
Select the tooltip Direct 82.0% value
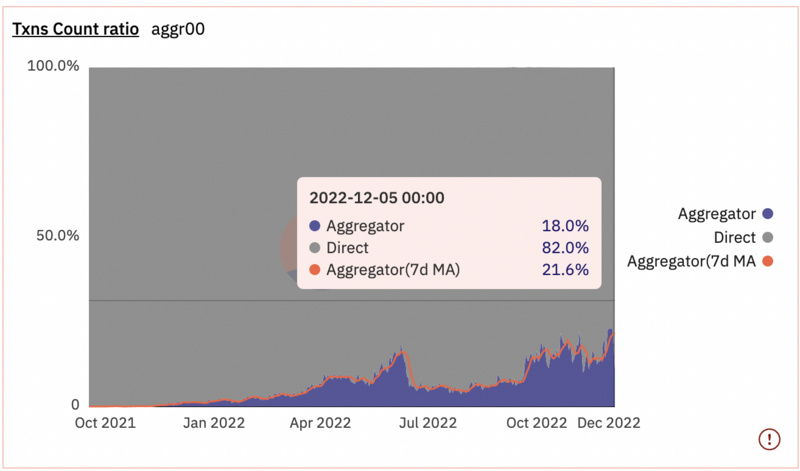565,248
